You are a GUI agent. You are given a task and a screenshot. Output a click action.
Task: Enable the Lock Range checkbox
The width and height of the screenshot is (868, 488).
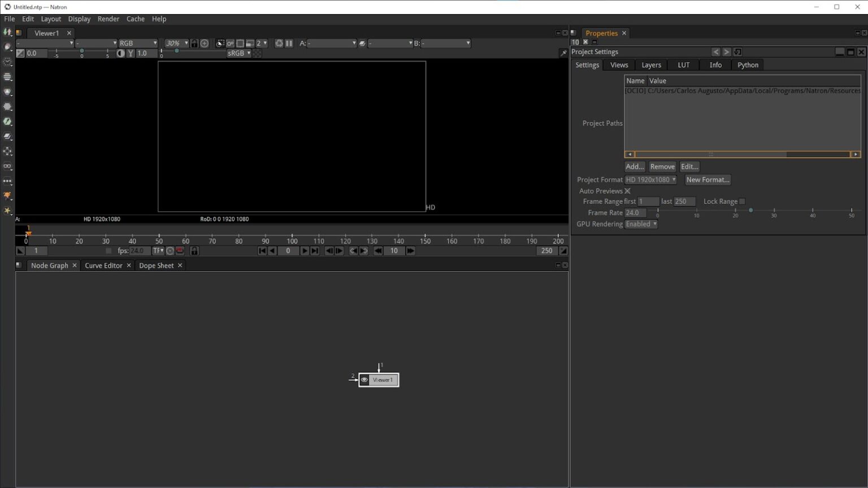741,201
